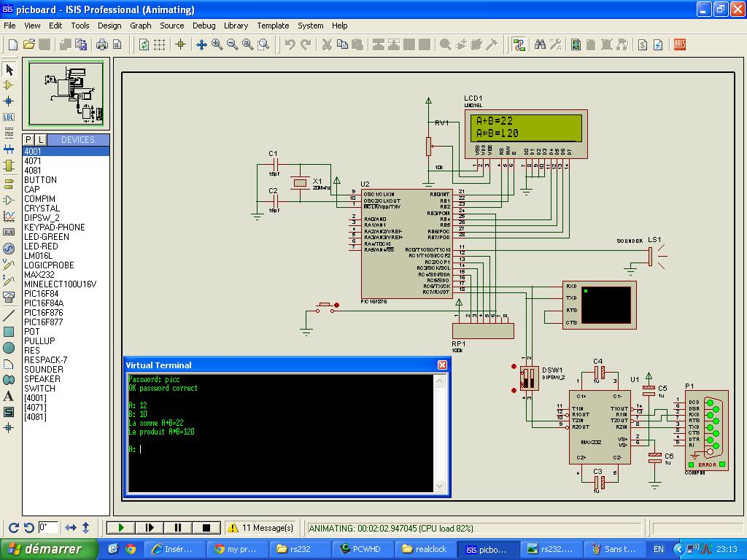Click the Redraw display icon
The height and width of the screenshot is (560, 747).
click(x=144, y=44)
